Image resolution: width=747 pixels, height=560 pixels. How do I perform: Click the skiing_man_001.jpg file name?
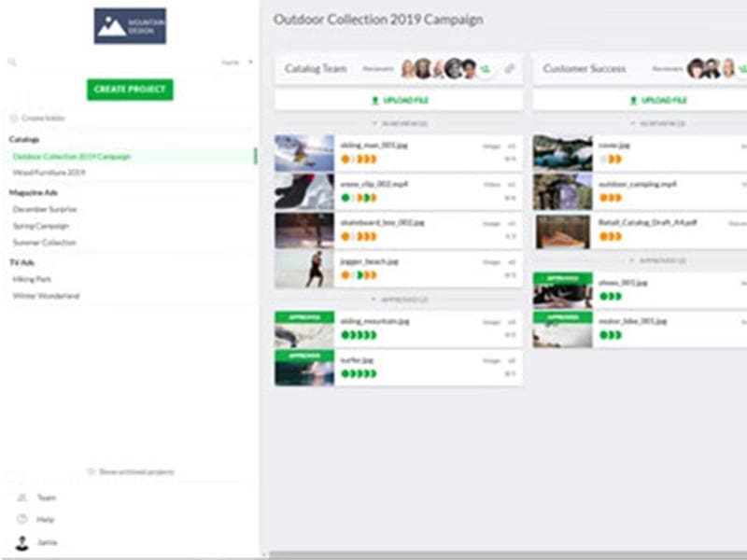tap(374, 146)
